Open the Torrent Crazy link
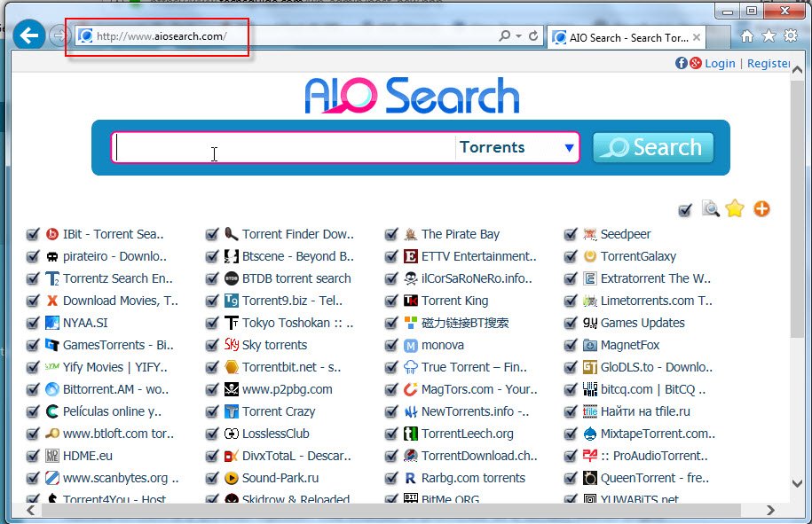This screenshot has width=812, height=524. 279,411
